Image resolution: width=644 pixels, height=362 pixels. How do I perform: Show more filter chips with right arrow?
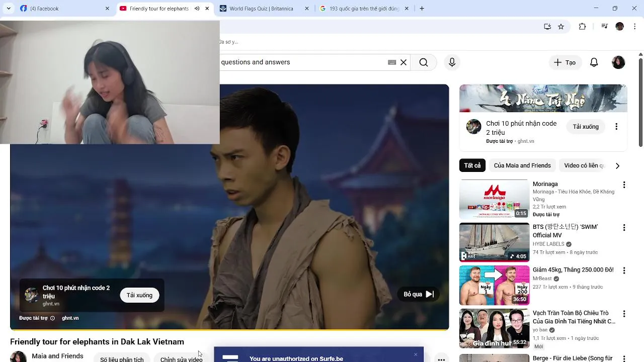pyautogui.click(x=617, y=165)
